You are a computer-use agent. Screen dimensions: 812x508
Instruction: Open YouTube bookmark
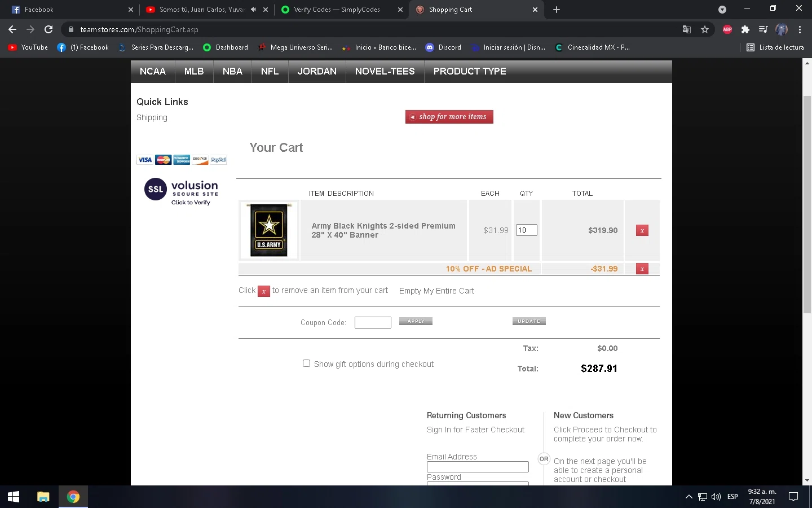(x=28, y=47)
